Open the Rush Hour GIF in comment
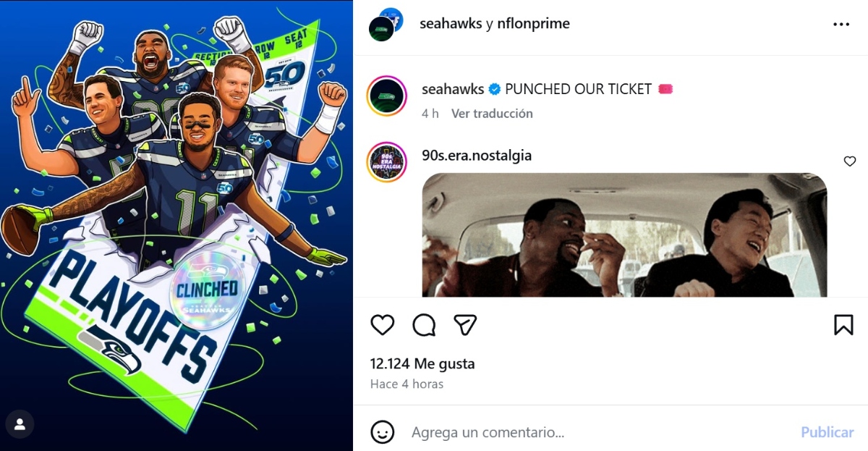Image resolution: width=868 pixels, height=451 pixels. click(624, 235)
